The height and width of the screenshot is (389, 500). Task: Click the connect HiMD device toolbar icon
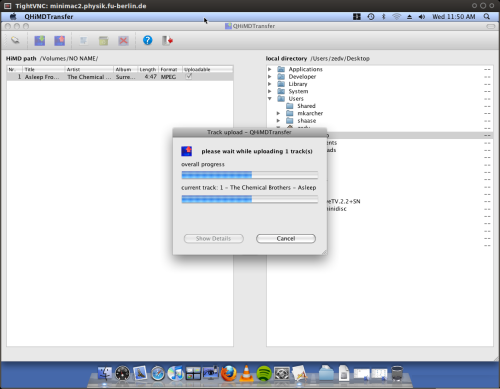[15, 41]
